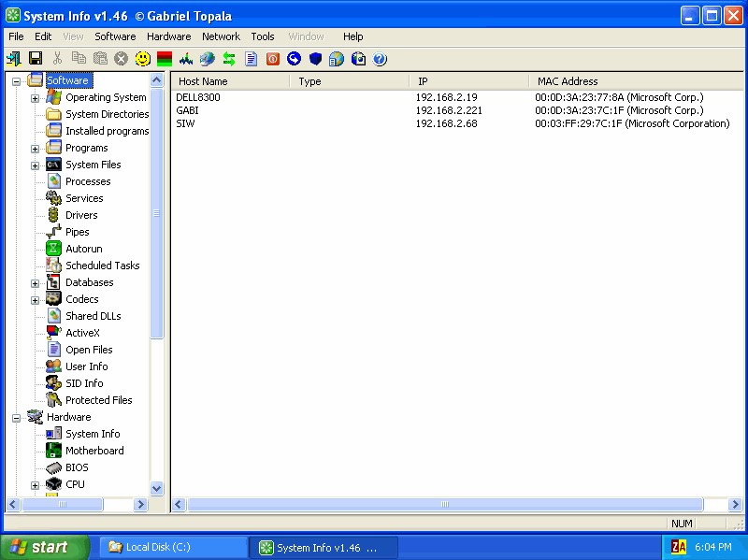Select the DELL8300 host row

(197, 97)
